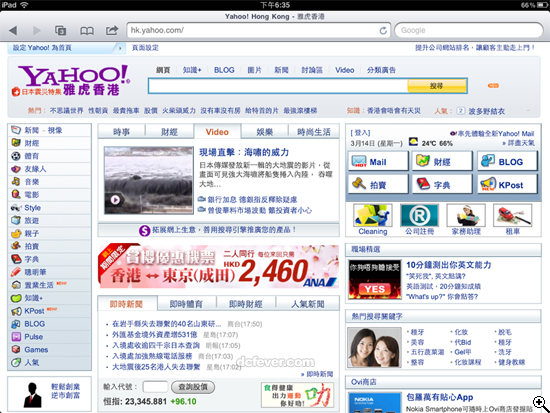Open the 字典 button in right panel
The height and width of the screenshot is (413, 550).
click(x=442, y=184)
